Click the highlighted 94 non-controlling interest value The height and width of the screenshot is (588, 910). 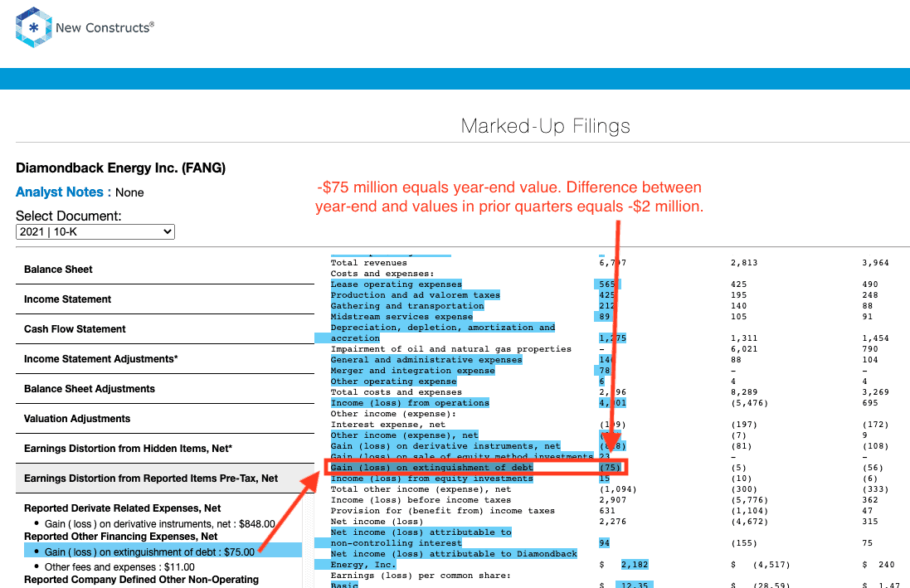[x=604, y=542]
